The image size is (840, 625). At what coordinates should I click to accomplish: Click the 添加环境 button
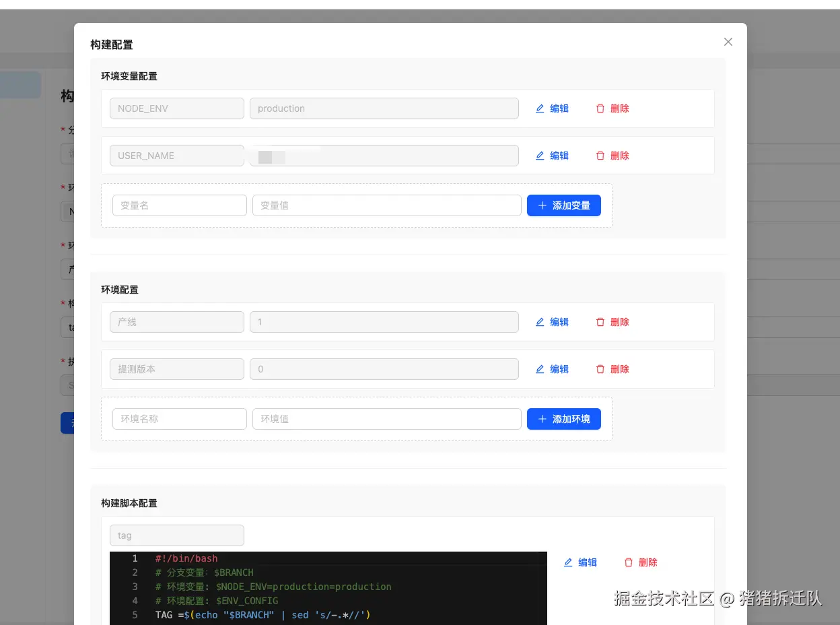pyautogui.click(x=564, y=419)
